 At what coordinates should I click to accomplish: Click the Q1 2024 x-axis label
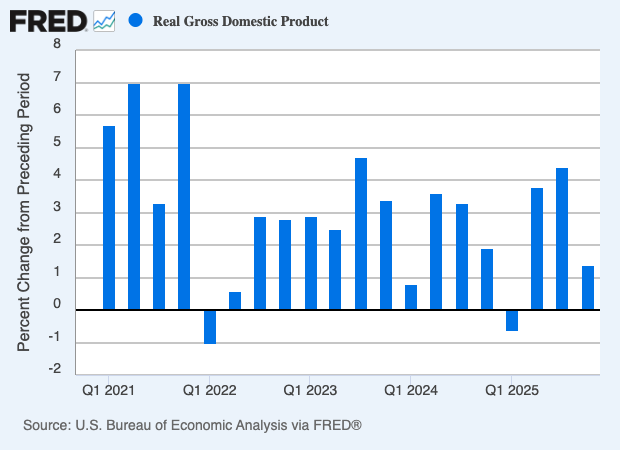click(411, 388)
